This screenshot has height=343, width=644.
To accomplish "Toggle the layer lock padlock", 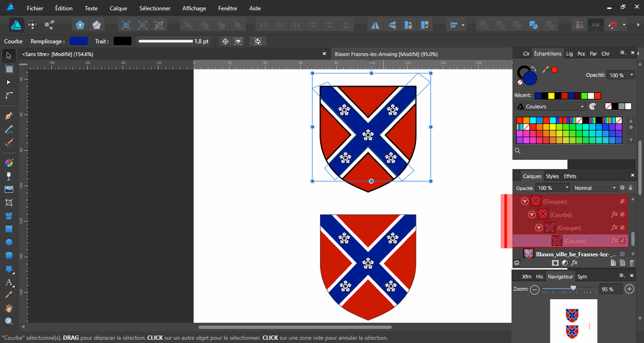I will (x=630, y=188).
